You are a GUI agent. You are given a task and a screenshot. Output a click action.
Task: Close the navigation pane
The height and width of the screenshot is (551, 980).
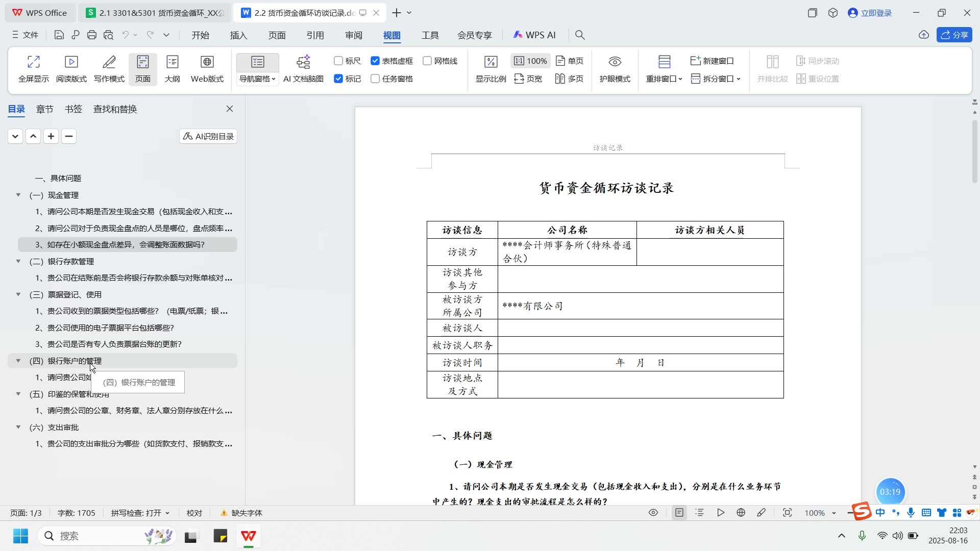[230, 109]
